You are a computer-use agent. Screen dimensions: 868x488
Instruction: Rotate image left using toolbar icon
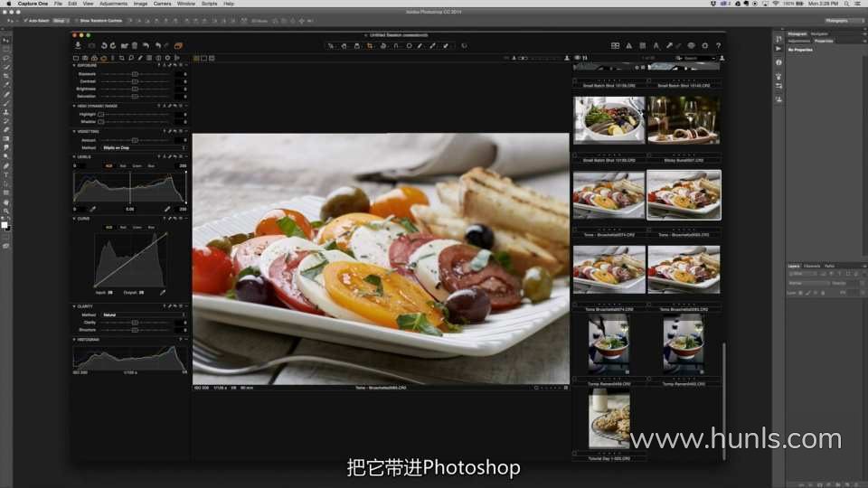click(103, 45)
